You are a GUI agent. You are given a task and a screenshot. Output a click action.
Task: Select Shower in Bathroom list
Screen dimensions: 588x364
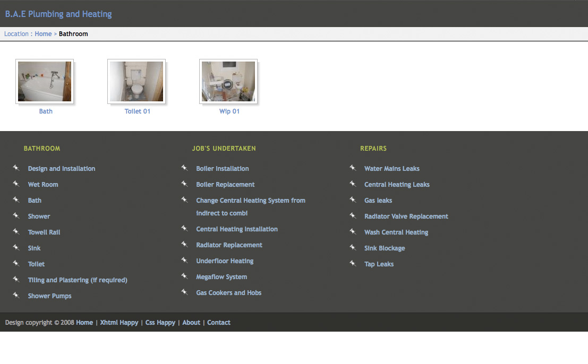[39, 216]
